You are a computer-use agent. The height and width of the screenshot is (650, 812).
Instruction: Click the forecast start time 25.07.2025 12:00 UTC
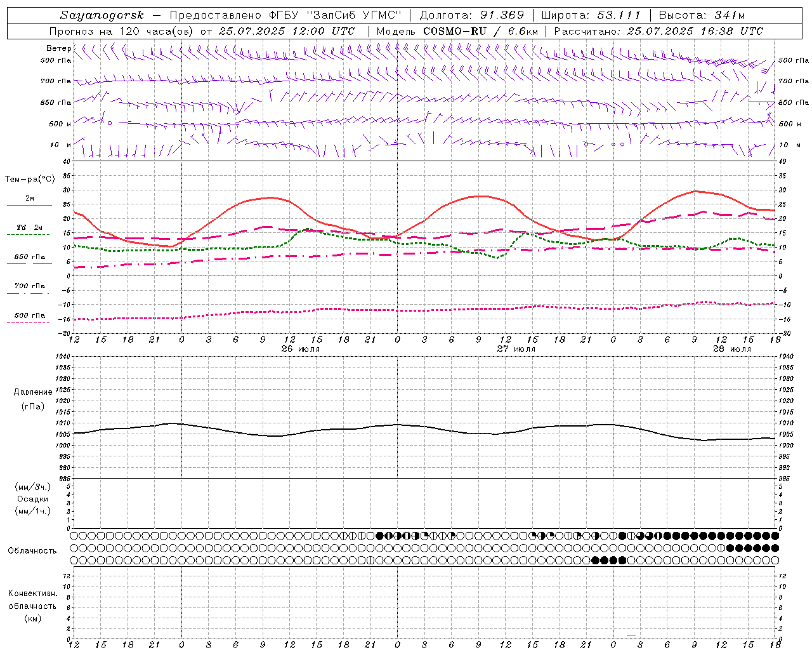(287, 31)
